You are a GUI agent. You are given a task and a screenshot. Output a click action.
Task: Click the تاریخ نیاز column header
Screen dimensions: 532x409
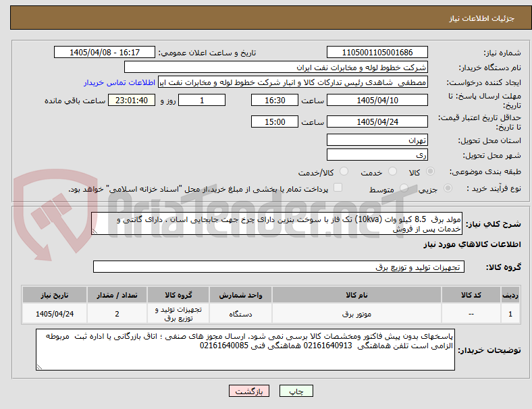(x=55, y=295)
